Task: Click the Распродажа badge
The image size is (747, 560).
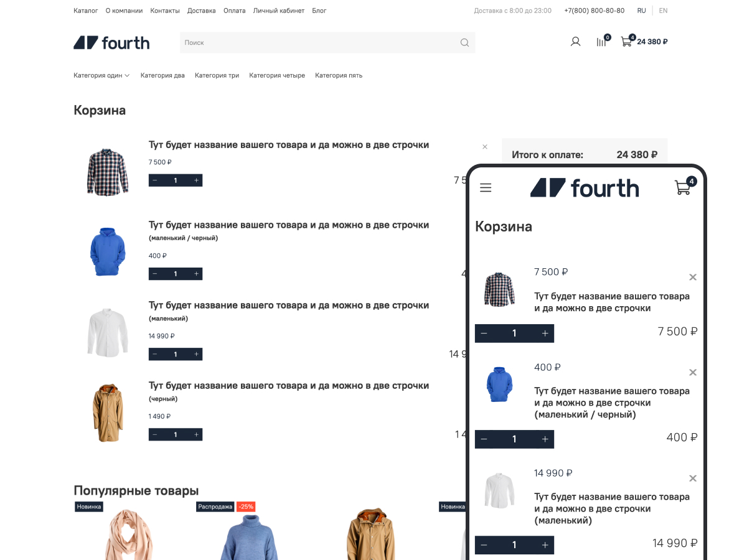Action: pos(215,506)
